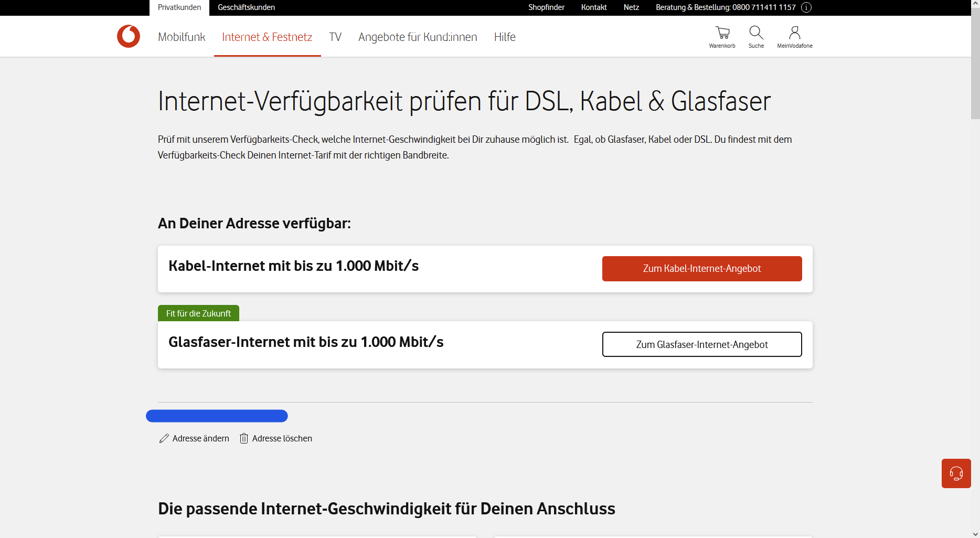980x538 pixels.
Task: Switch to the Geschäftskunden tab
Action: (x=246, y=7)
